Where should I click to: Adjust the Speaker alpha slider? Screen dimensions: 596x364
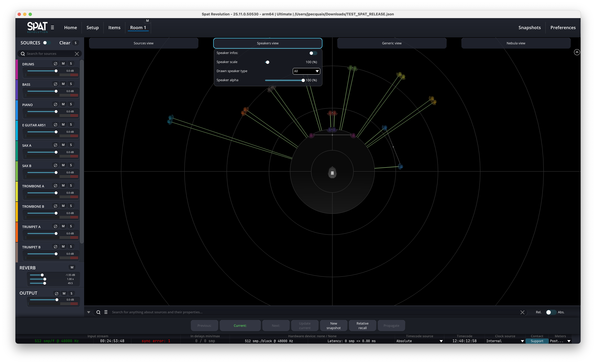[x=303, y=80]
